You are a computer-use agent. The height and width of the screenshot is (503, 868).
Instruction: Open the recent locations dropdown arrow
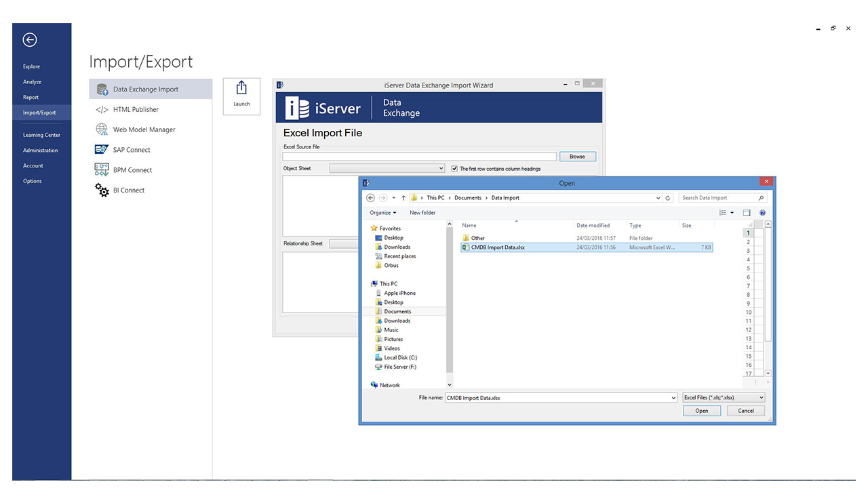click(x=394, y=198)
